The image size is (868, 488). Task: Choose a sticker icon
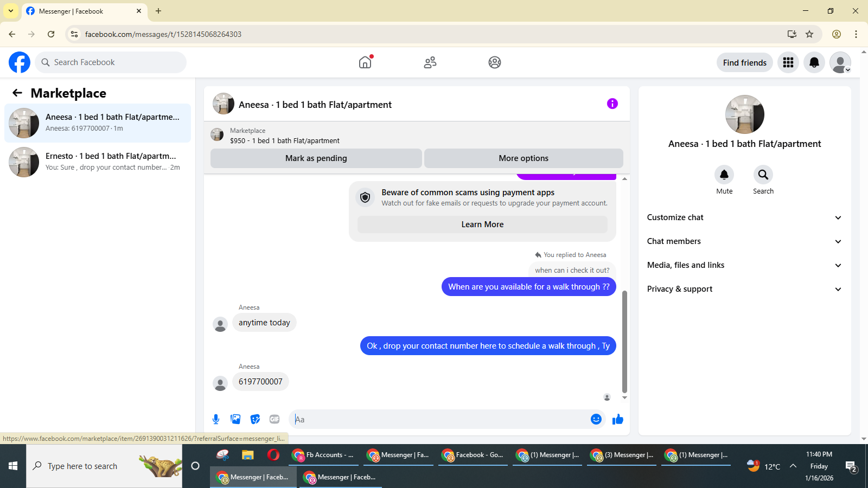255,419
